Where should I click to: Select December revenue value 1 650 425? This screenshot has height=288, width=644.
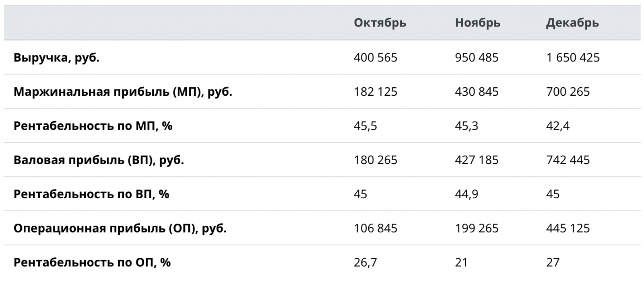(x=572, y=58)
